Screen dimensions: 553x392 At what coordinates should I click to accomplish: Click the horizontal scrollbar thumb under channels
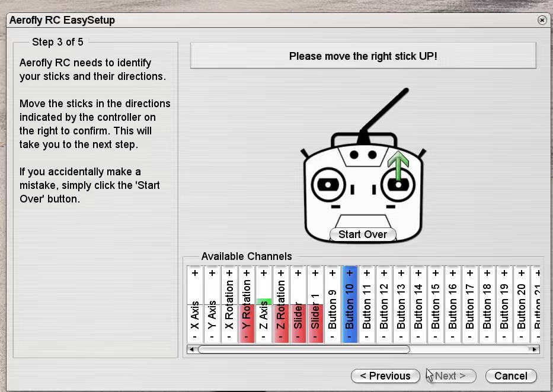pyautogui.click(x=303, y=349)
